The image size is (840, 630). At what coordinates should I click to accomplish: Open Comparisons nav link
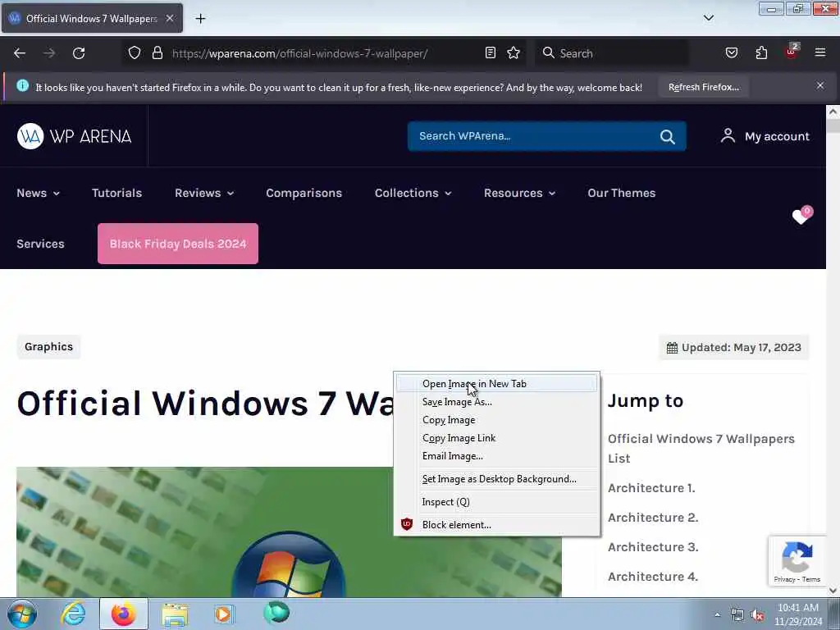click(304, 193)
